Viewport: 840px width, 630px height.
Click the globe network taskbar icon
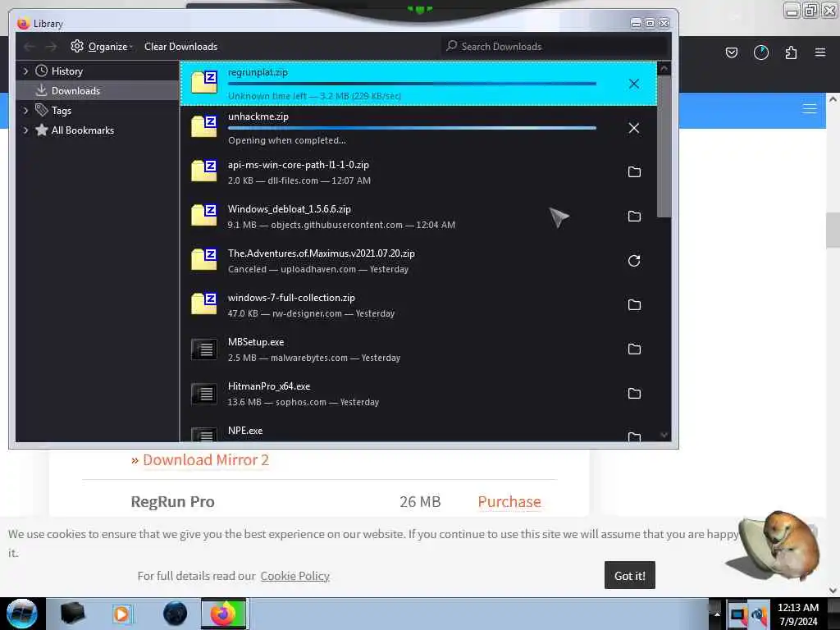176,614
